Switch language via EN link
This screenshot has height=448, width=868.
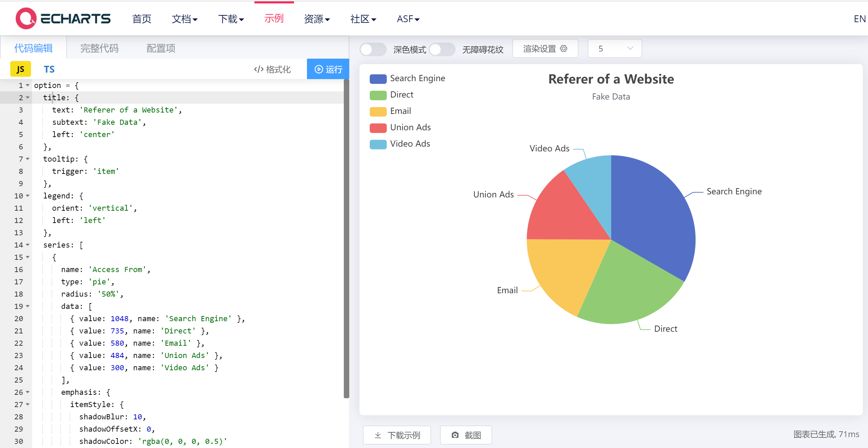pyautogui.click(x=859, y=19)
